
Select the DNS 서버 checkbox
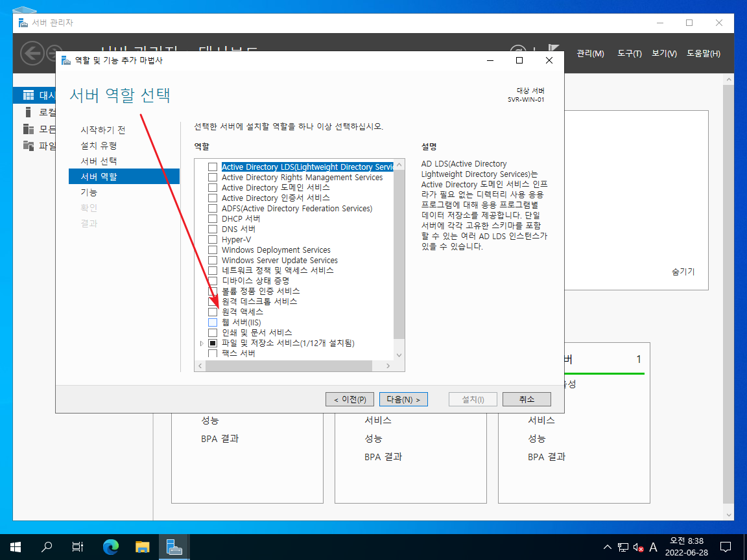point(213,229)
